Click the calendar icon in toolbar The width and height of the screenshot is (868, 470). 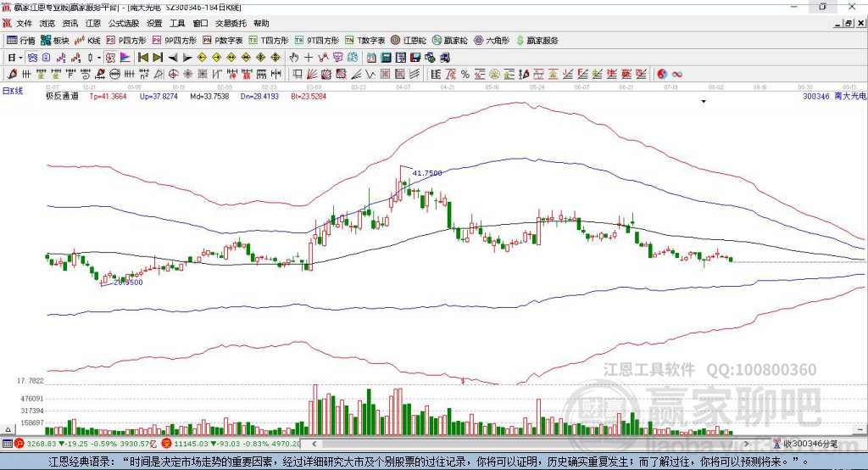(371, 58)
